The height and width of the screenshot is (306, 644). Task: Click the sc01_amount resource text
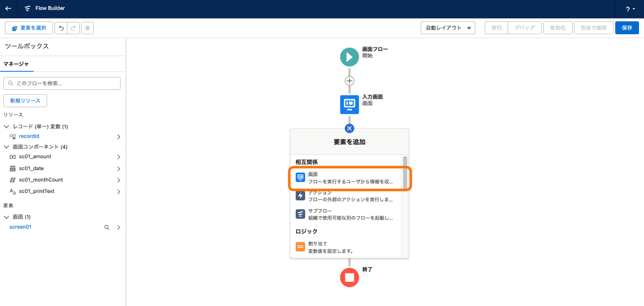[35, 157]
